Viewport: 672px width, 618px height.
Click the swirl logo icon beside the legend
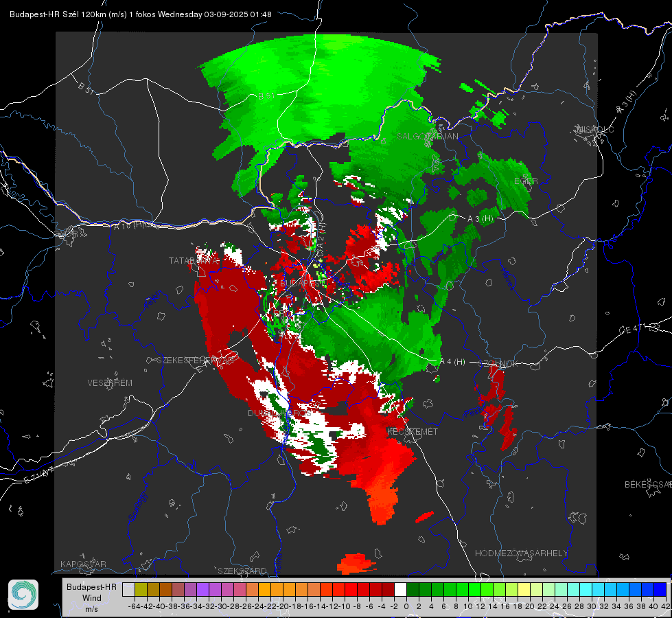[x=23, y=595]
